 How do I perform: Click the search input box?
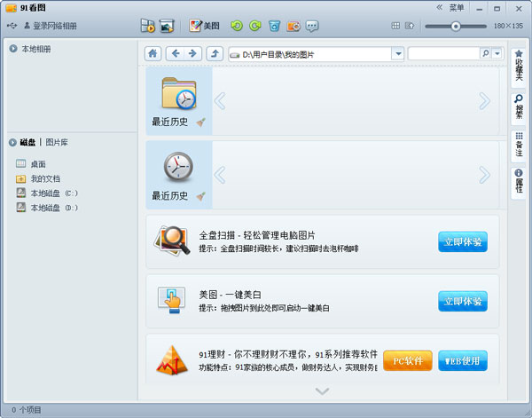tap(444, 53)
